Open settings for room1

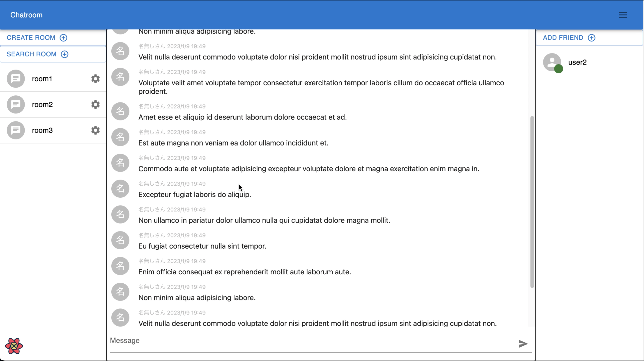(95, 78)
